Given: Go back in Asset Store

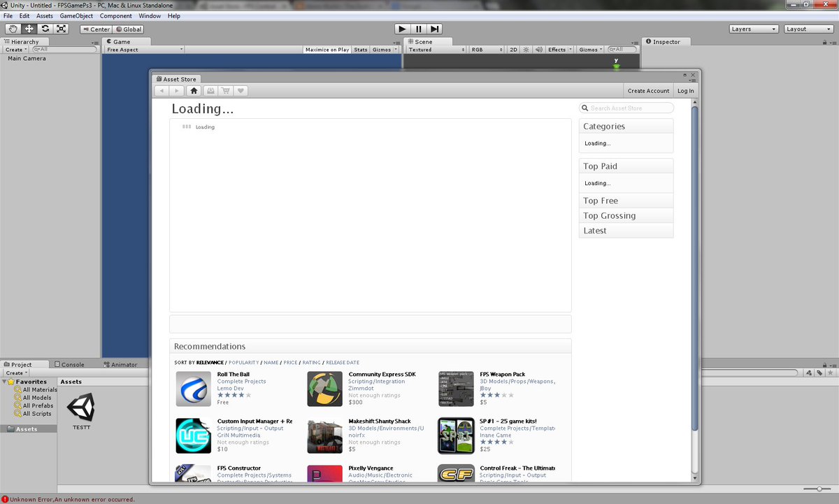Looking at the screenshot, I should coord(162,91).
